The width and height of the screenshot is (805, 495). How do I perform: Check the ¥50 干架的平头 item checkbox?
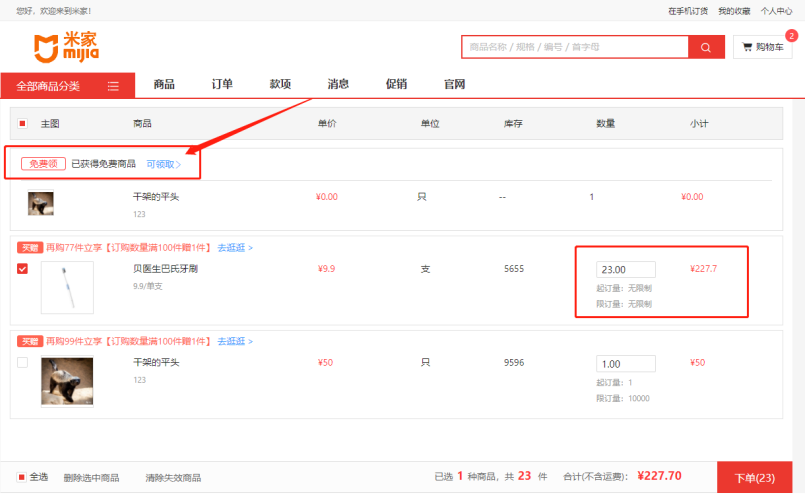23,362
